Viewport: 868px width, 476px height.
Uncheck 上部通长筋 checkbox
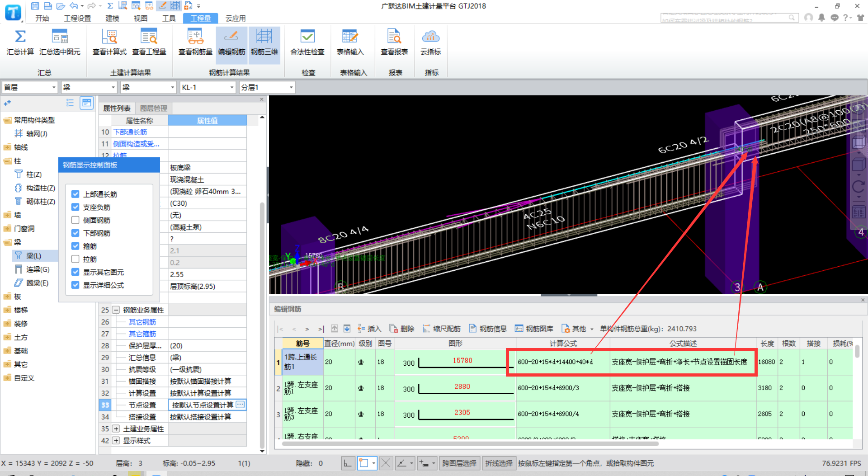click(75, 194)
